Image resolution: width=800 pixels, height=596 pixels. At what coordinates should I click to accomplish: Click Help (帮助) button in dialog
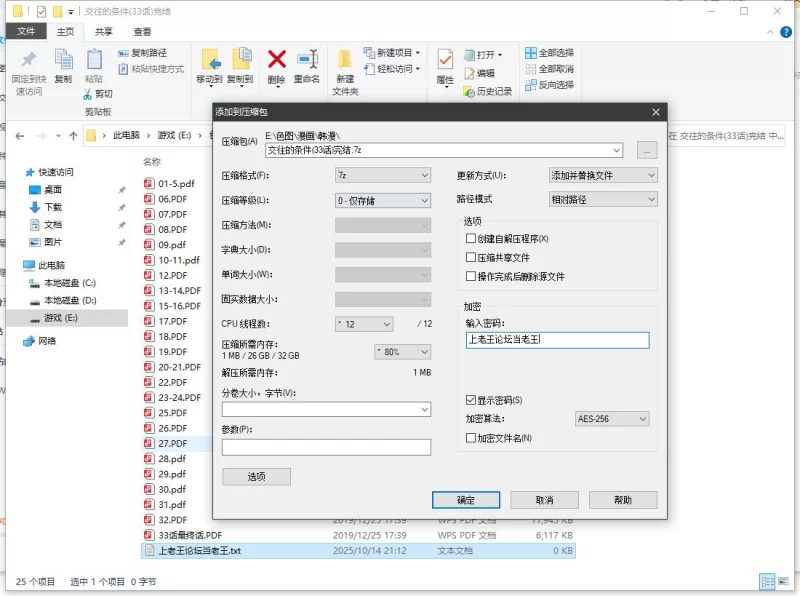pos(623,500)
